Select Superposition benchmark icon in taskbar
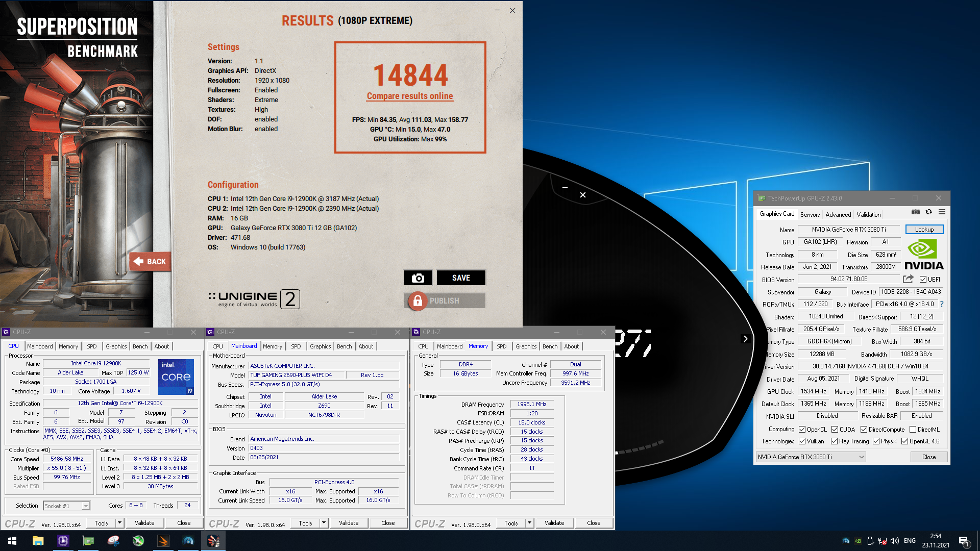The width and height of the screenshot is (980, 551). [213, 541]
